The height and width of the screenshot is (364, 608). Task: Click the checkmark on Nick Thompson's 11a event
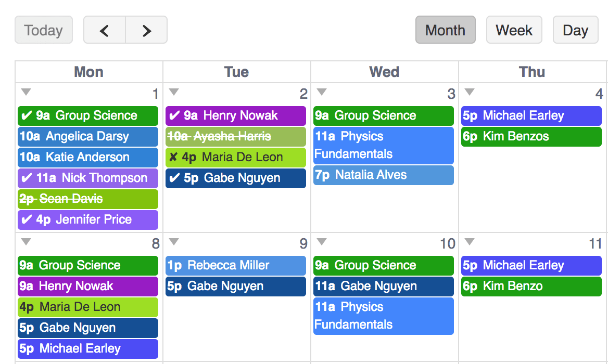(26, 178)
